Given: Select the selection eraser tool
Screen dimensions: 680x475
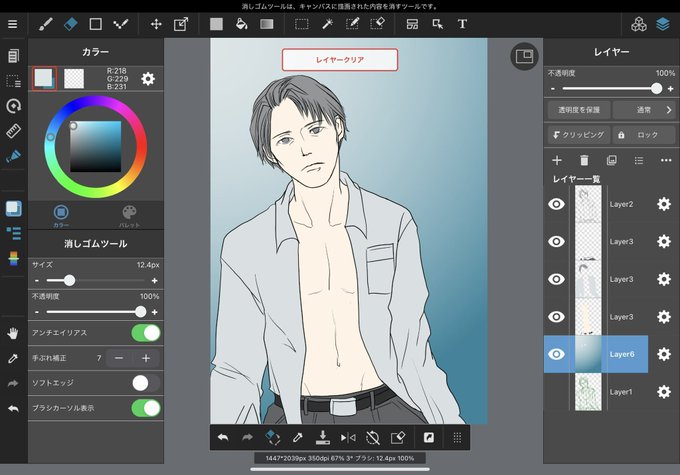Looking at the screenshot, I should pyautogui.click(x=377, y=24).
